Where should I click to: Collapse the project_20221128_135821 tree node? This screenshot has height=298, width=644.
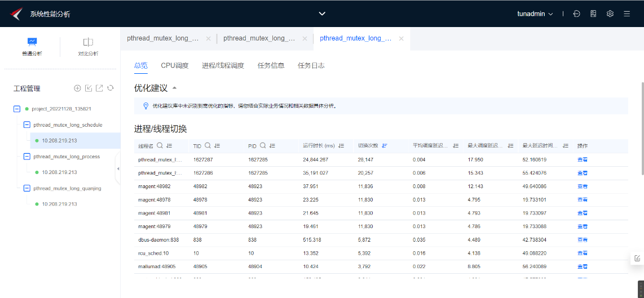point(17,109)
